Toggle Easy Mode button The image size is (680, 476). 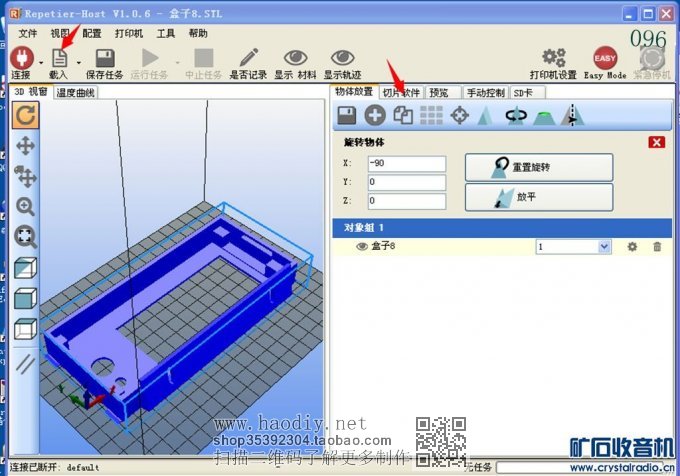(605, 58)
